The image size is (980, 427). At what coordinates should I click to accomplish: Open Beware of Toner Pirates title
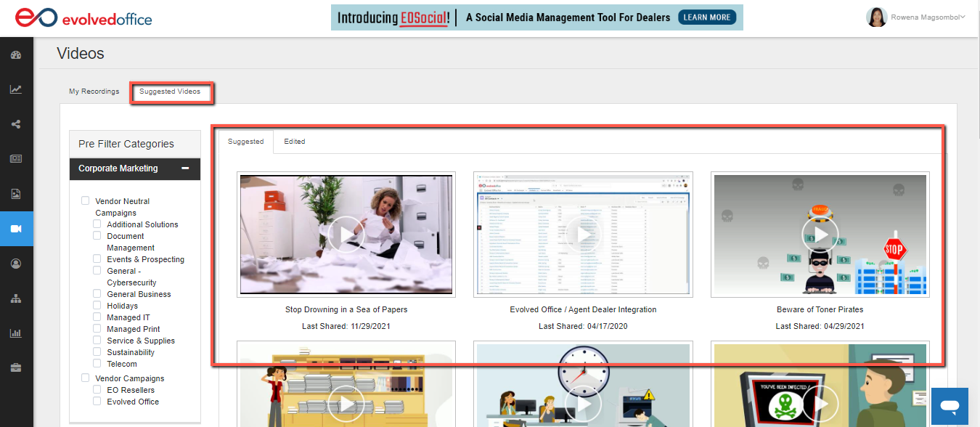pos(820,309)
